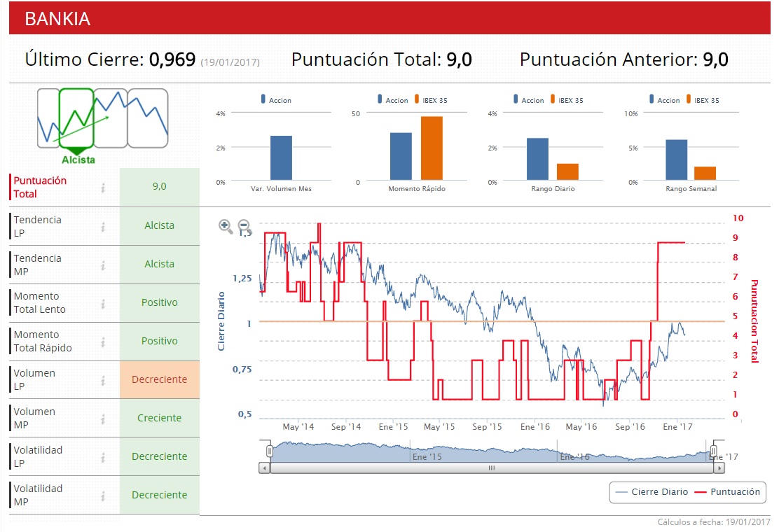
Task: Open info icon for Momento Total Rápido
Action: coord(104,342)
